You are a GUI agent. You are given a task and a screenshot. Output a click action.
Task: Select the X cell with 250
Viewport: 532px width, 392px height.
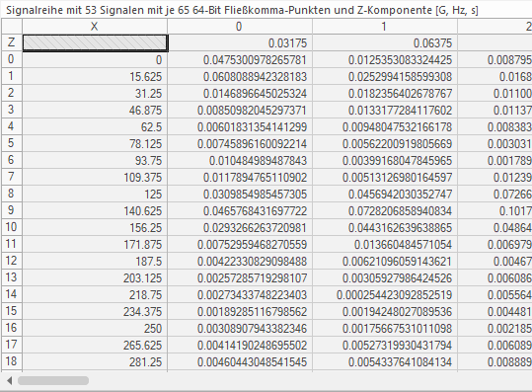coord(95,329)
